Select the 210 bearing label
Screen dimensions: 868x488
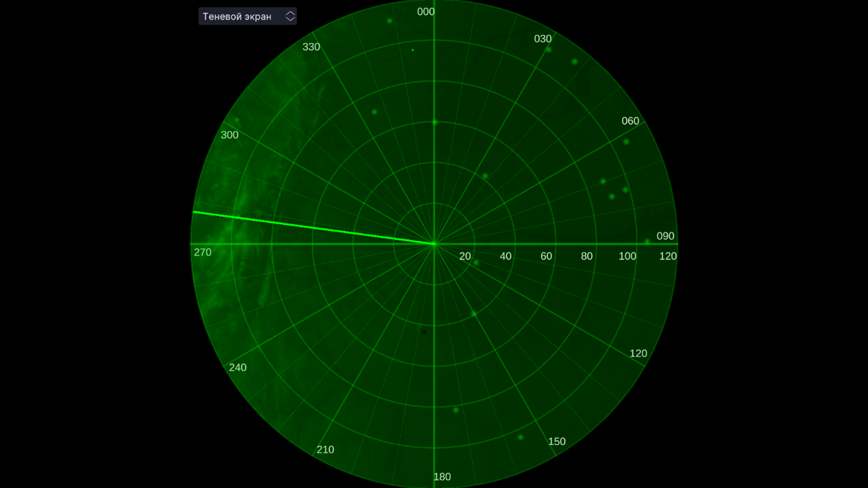click(325, 450)
